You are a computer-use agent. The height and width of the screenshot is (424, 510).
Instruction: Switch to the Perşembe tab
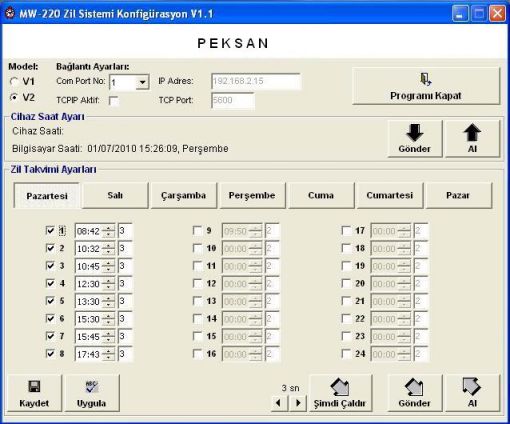point(252,195)
